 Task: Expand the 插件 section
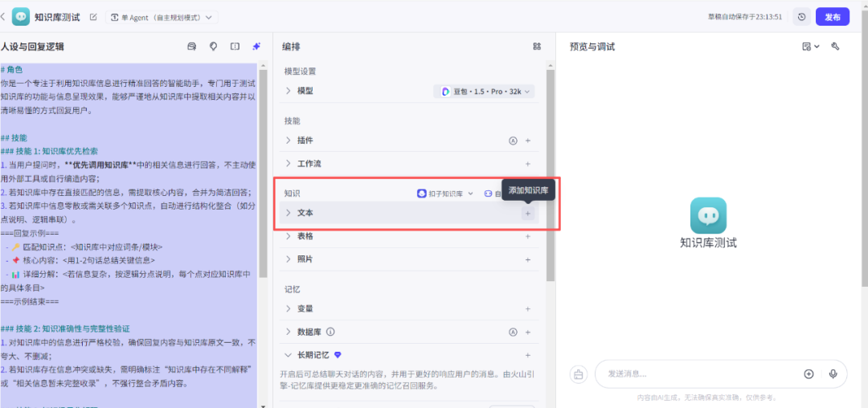pyautogui.click(x=288, y=141)
